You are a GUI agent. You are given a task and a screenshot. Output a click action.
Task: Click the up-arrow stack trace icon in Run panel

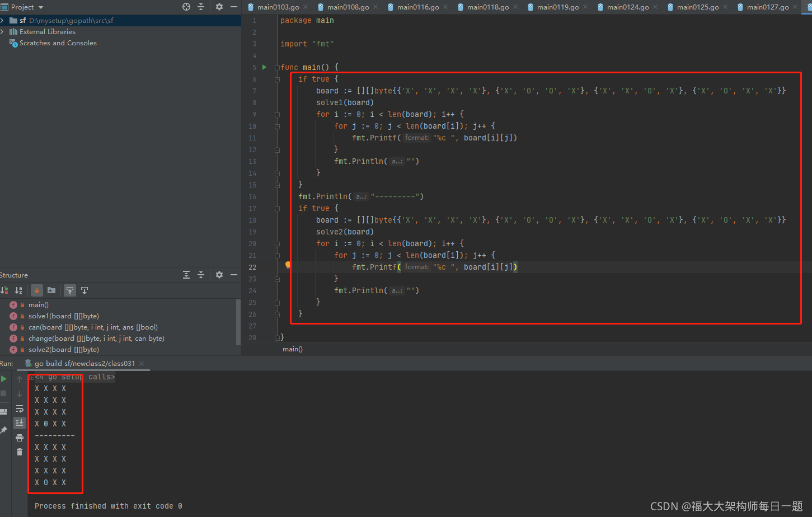click(20, 379)
